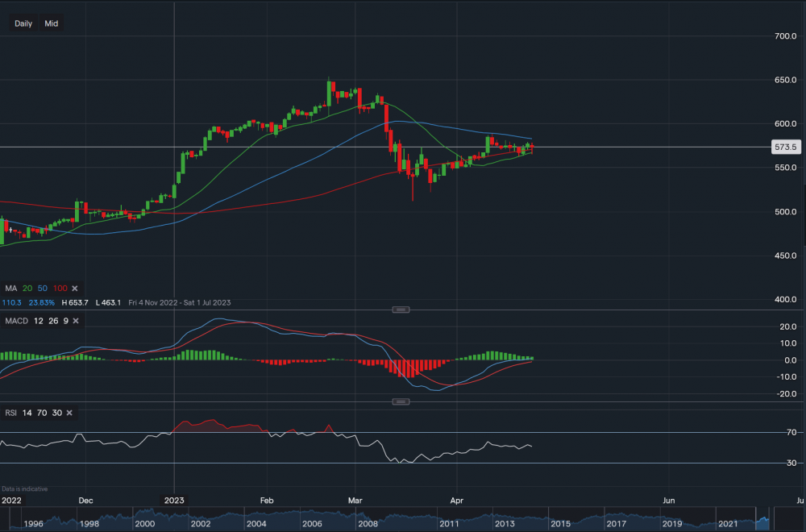Grab the MACD panel resize handle icon

click(x=401, y=309)
